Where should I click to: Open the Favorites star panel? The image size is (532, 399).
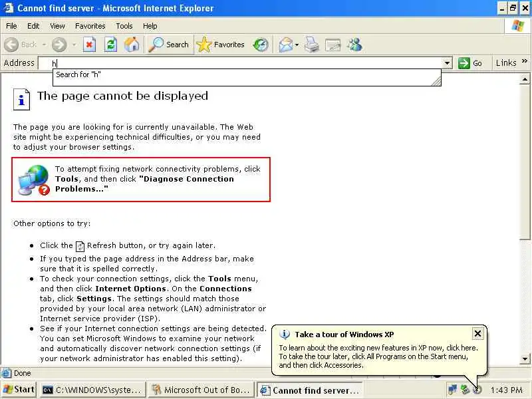pyautogui.click(x=221, y=45)
